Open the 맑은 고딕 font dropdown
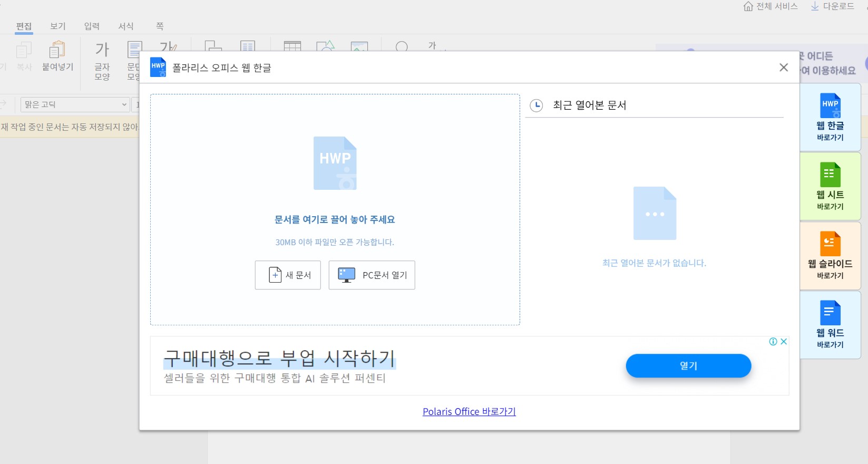The height and width of the screenshot is (464, 868). [75, 104]
